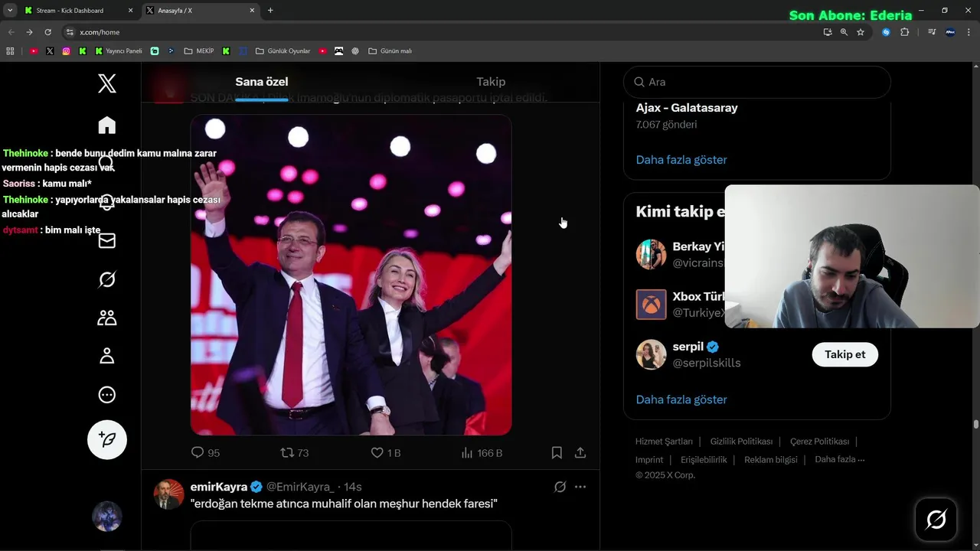Viewport: 980px width, 551px height.
Task: Expand MEKİP bookmarks folder
Action: pyautogui.click(x=200, y=51)
